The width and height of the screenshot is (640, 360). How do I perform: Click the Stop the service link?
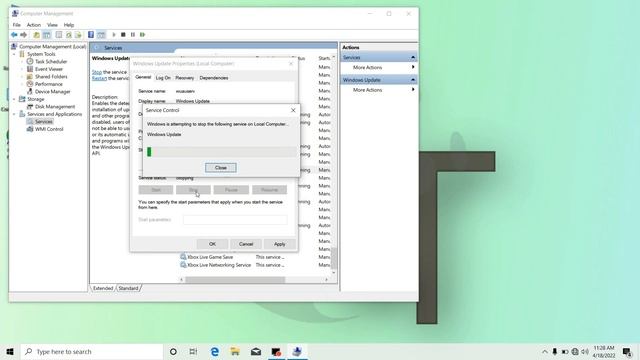coord(97,72)
